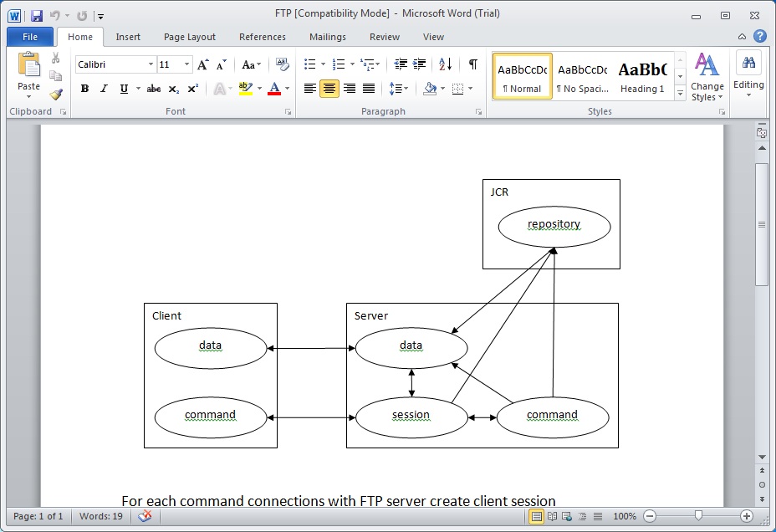Click the Words: 19 count in status bar

(101, 516)
